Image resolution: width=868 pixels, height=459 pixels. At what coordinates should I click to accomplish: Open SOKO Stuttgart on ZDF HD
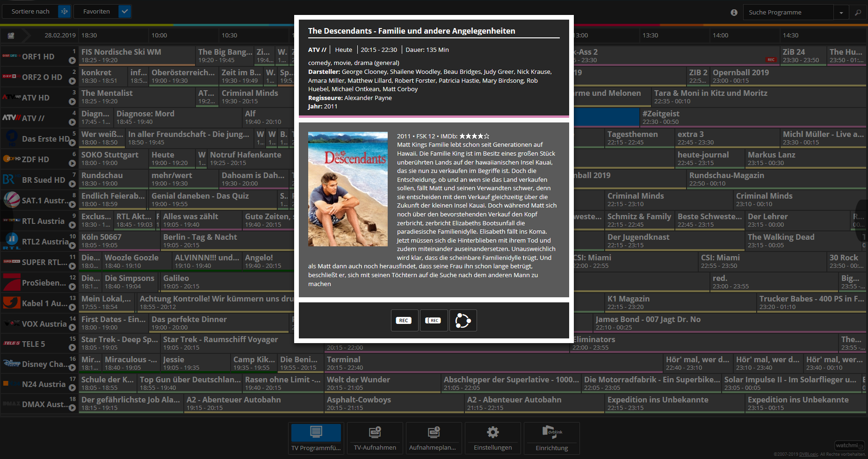tap(114, 158)
